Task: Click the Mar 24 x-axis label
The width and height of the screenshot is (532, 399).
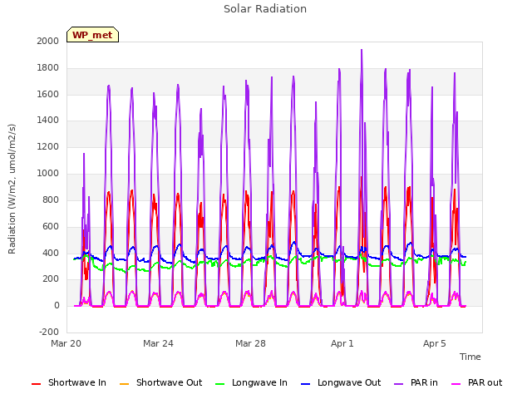Action: [x=158, y=343]
